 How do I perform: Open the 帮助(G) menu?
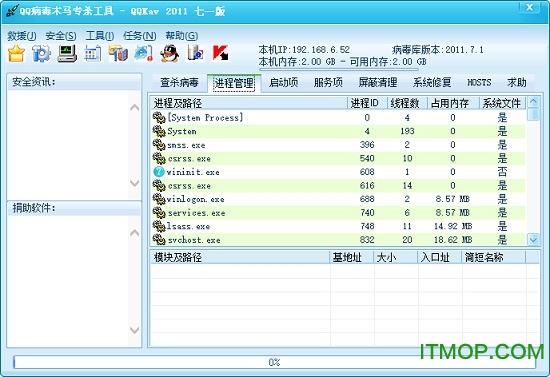[182, 36]
